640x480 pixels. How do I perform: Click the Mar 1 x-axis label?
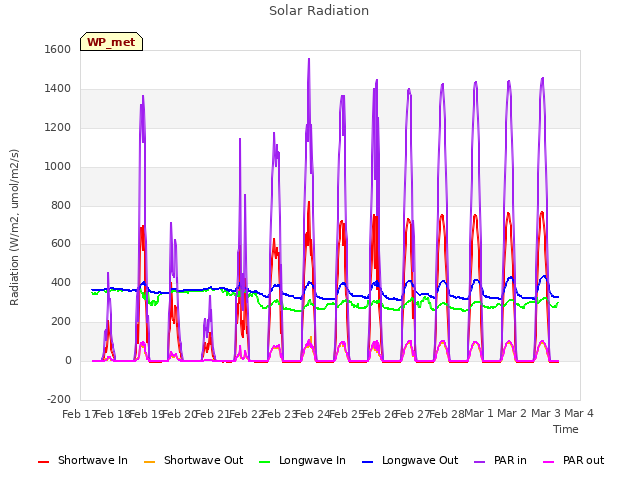pyautogui.click(x=479, y=413)
